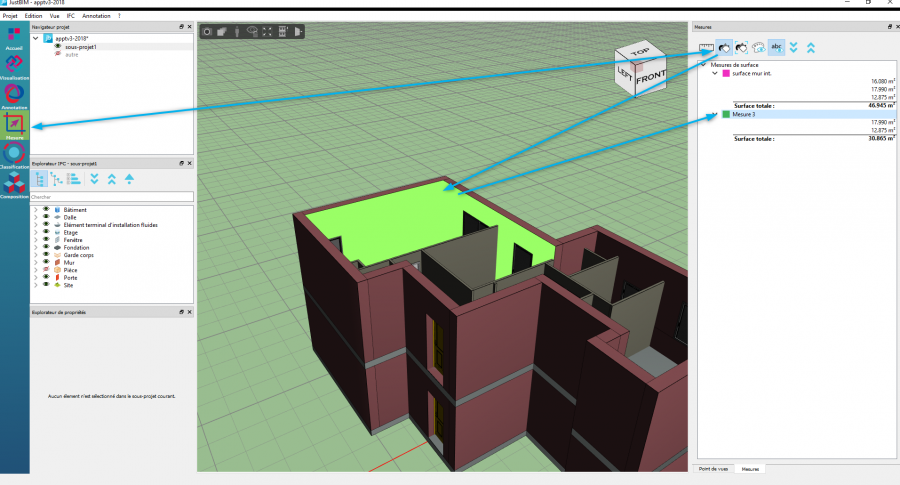Click the list view icon in IFC explorer
900x485 pixels.
pyautogui.click(x=74, y=179)
